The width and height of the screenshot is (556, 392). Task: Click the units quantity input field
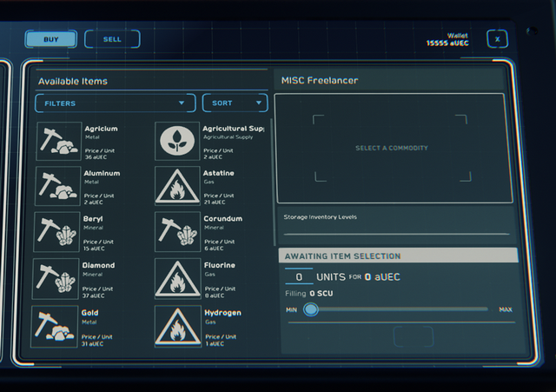click(299, 276)
